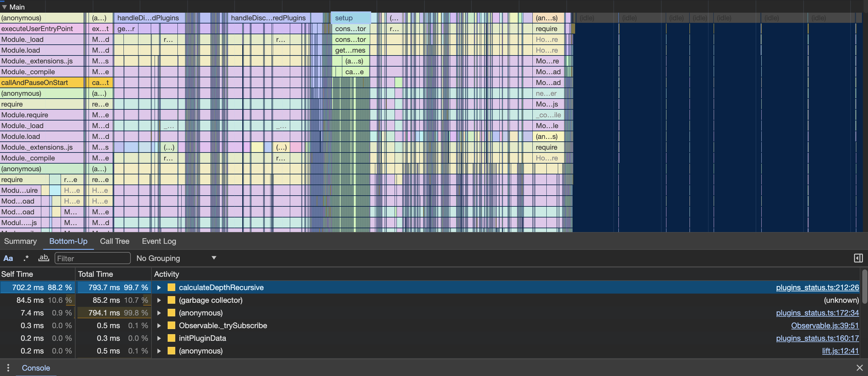Expand anonymous function activity row
The height and width of the screenshot is (376, 868).
tap(159, 312)
